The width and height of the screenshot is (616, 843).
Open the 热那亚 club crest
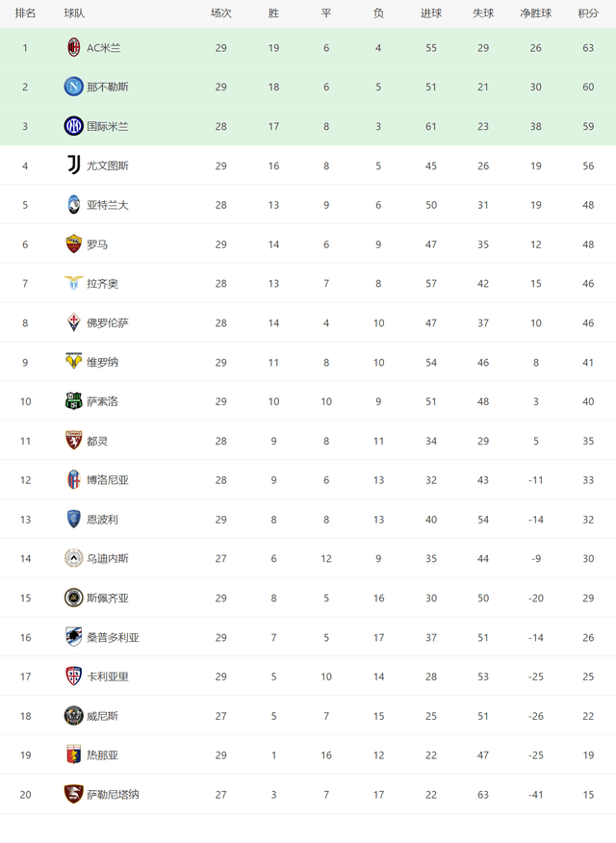74,754
